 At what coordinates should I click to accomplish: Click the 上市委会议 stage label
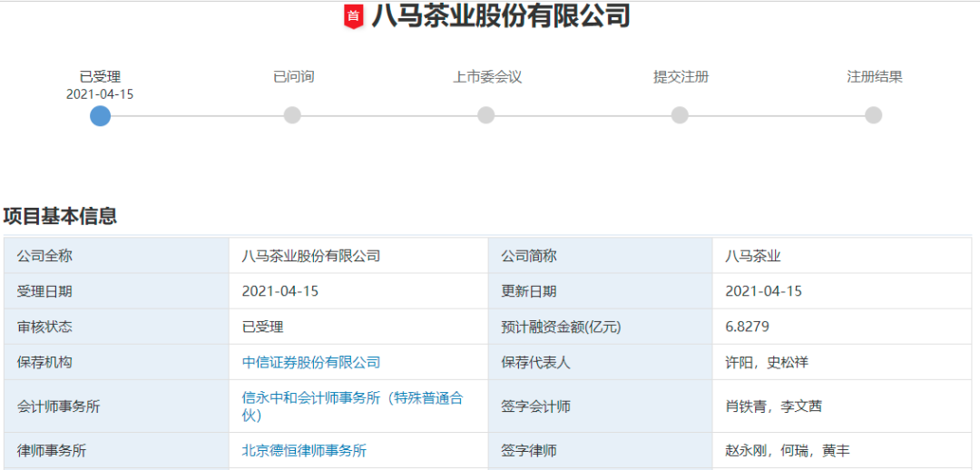tap(487, 77)
